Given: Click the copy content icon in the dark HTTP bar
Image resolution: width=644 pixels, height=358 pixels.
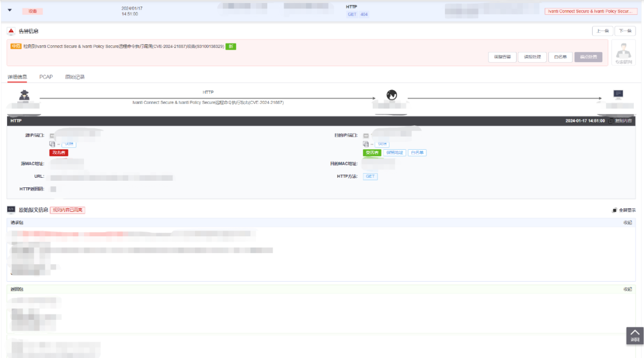Looking at the screenshot, I should [611, 121].
